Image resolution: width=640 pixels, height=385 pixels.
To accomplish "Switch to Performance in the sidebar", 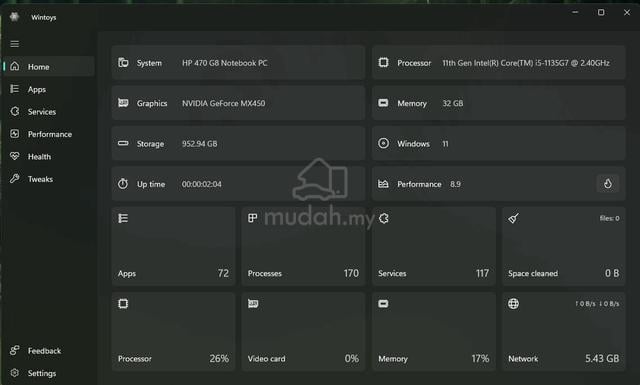I will 49,134.
